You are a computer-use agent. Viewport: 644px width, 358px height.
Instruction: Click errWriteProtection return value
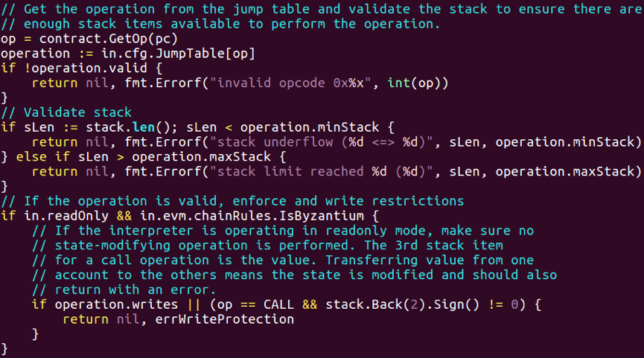pos(225,319)
